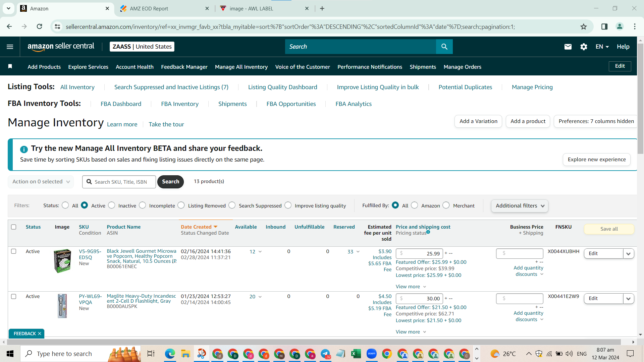Select the Search Suppressed status filter
The image size is (644, 362).
[x=232, y=205]
